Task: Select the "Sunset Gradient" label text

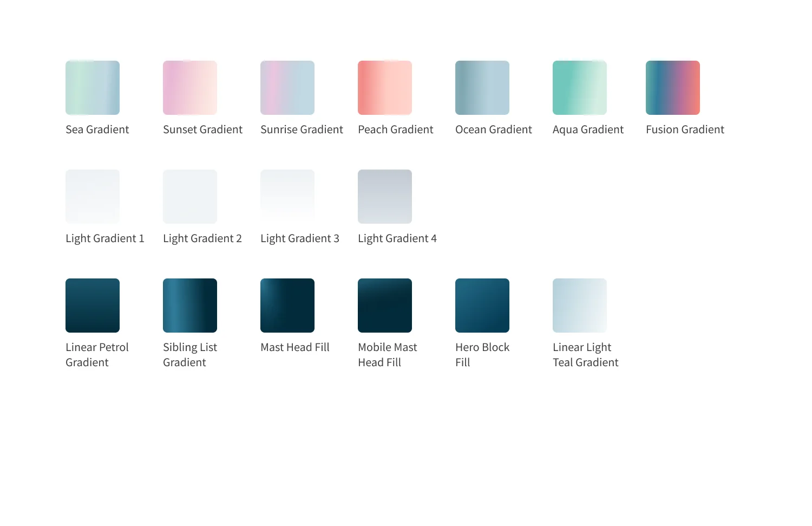Action: 203,129
